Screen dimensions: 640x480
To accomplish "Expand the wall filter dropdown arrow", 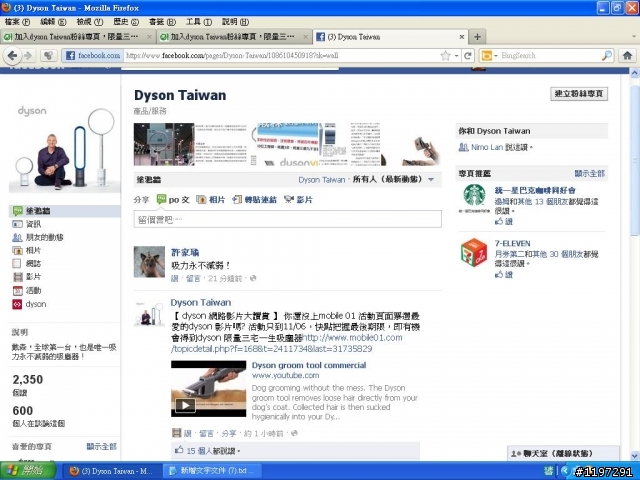I will tap(431, 180).
